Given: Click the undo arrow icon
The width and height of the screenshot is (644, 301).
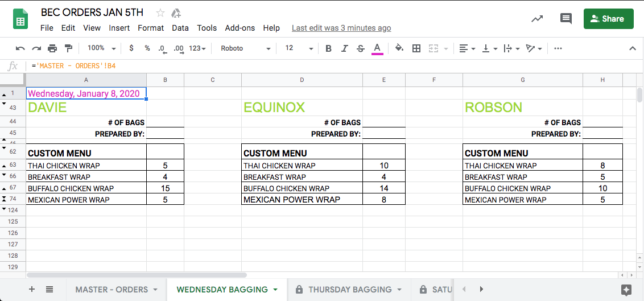Looking at the screenshot, I should click(20, 48).
